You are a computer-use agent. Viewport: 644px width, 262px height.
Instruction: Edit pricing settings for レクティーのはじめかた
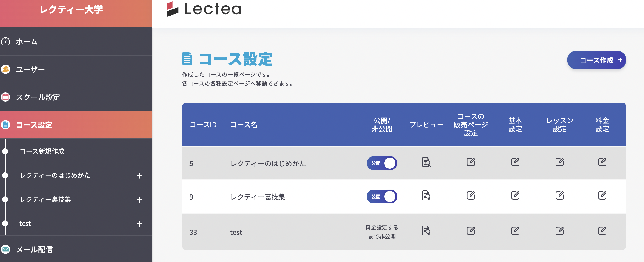coord(602,162)
